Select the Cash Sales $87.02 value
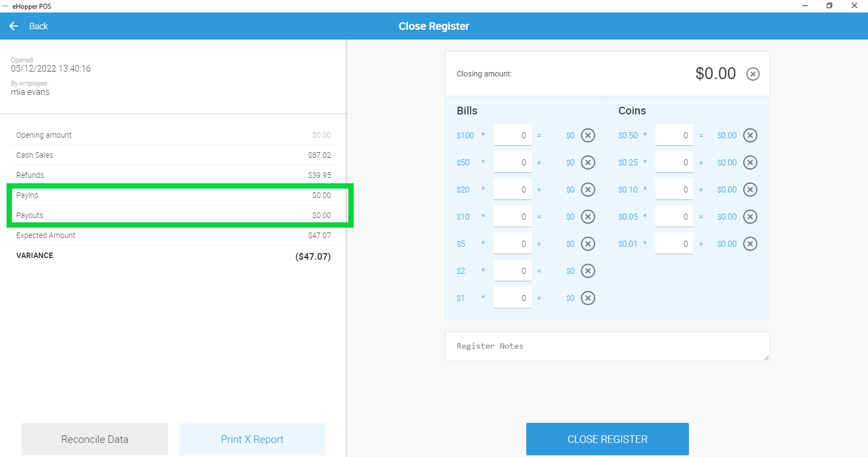Viewport: 868px width, 457px height. 320,155
